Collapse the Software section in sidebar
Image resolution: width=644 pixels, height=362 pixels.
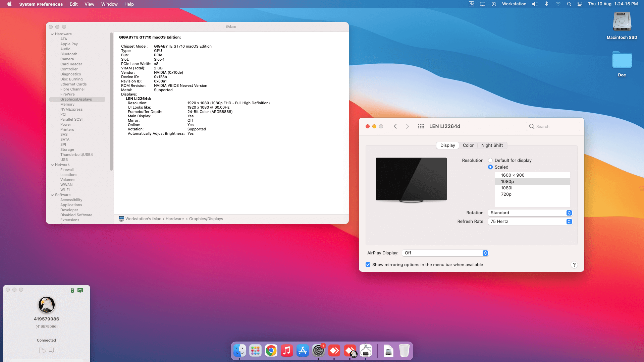[52, 195]
